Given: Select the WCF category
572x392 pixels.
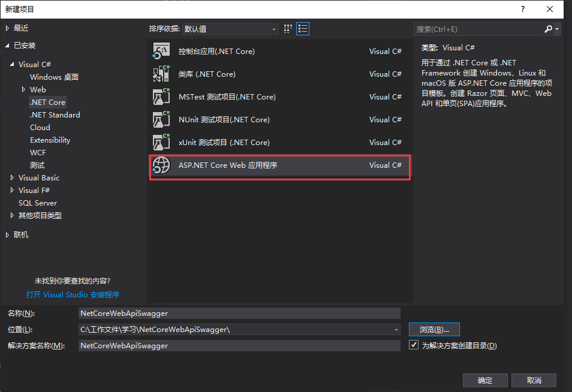Looking at the screenshot, I should coord(38,152).
